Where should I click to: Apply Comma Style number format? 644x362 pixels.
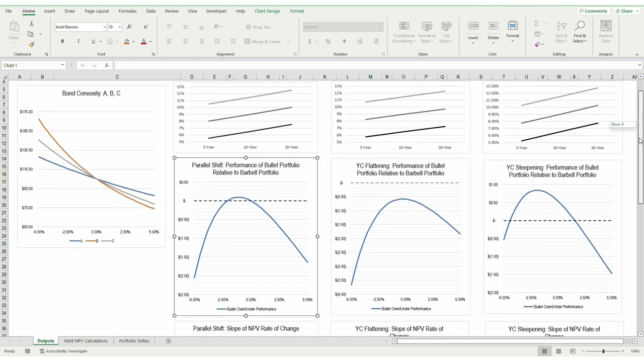click(344, 42)
